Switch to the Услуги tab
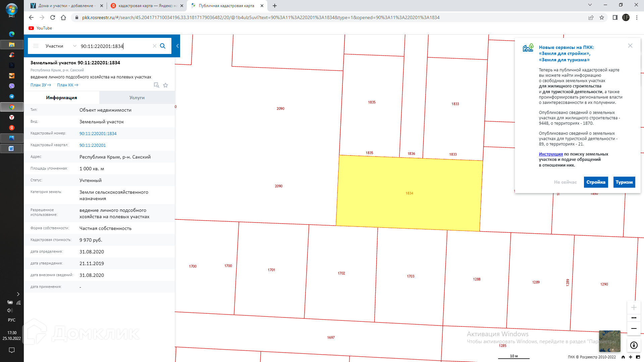This screenshot has width=644, height=362. [137, 98]
